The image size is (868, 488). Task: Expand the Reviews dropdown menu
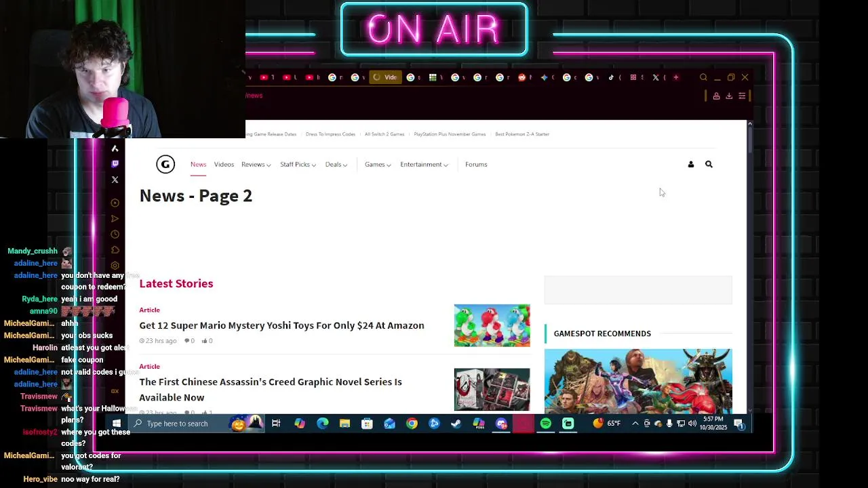[256, 164]
